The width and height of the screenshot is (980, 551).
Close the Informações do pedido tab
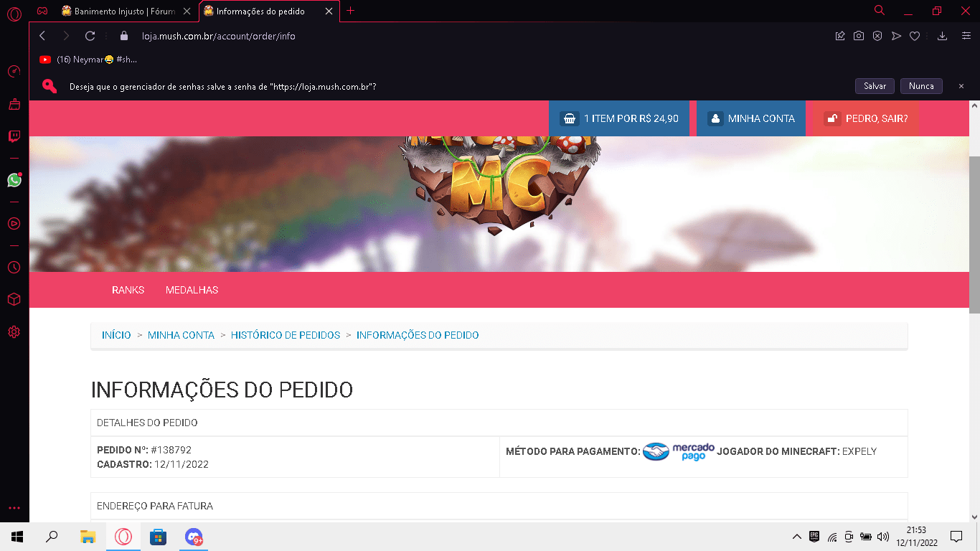pyautogui.click(x=329, y=11)
